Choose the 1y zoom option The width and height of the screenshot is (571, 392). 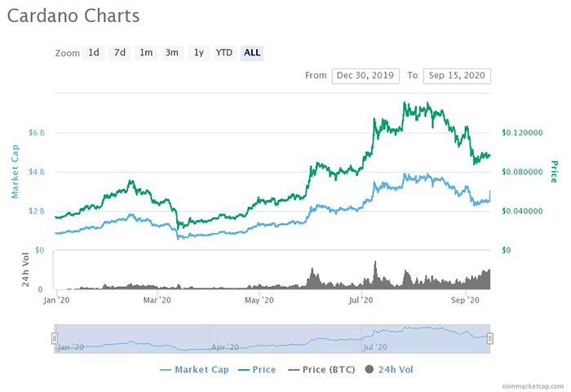click(x=197, y=53)
